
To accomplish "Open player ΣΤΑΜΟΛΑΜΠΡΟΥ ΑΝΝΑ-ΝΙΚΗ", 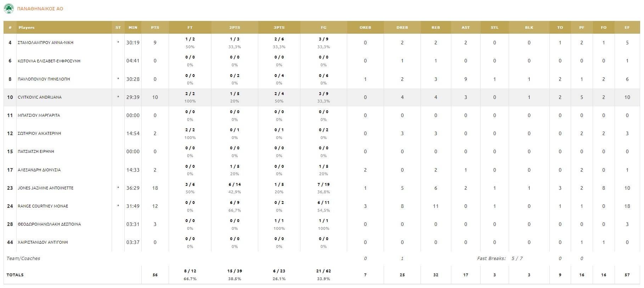I will click(x=45, y=43).
